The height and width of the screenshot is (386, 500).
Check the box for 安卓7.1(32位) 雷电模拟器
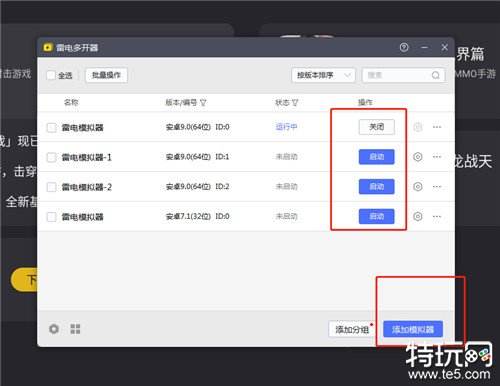(x=52, y=217)
